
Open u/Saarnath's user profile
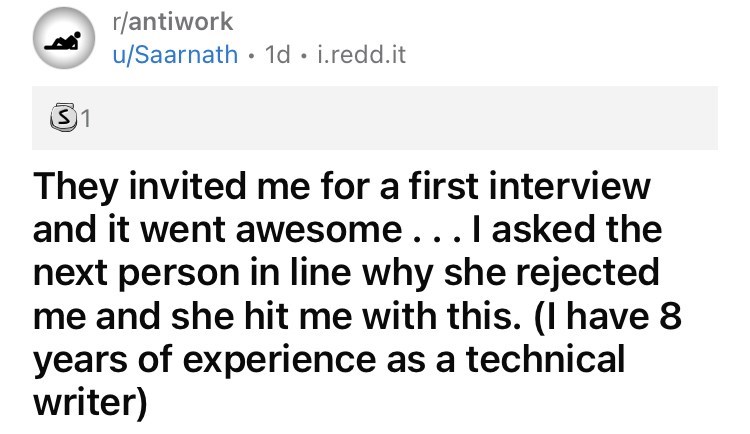(176, 55)
